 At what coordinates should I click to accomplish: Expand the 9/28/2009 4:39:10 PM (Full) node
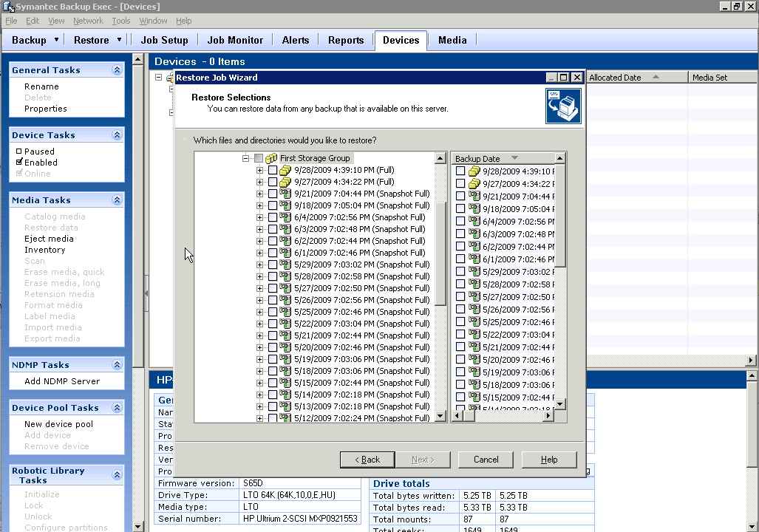point(260,171)
